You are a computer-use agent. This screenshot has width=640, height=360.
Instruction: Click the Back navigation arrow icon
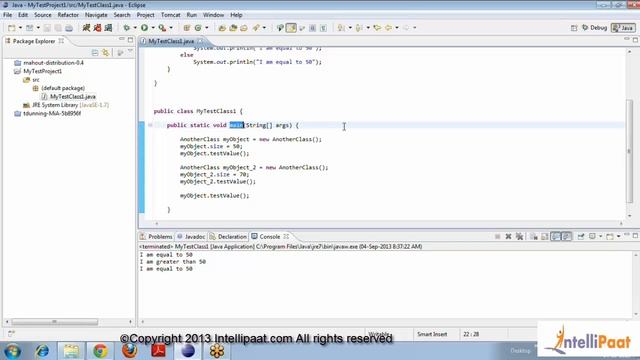point(388,28)
